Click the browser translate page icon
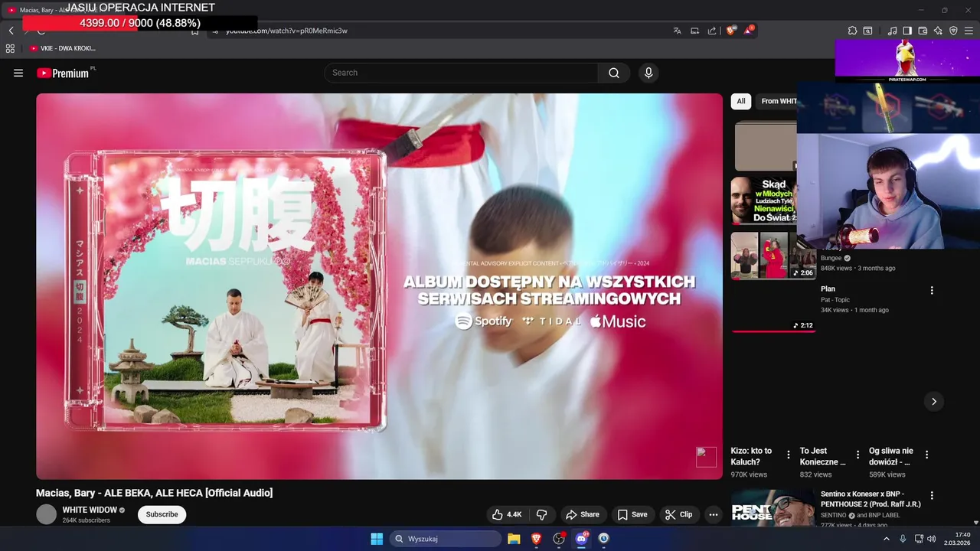Viewport: 980px width, 551px height. point(677,31)
